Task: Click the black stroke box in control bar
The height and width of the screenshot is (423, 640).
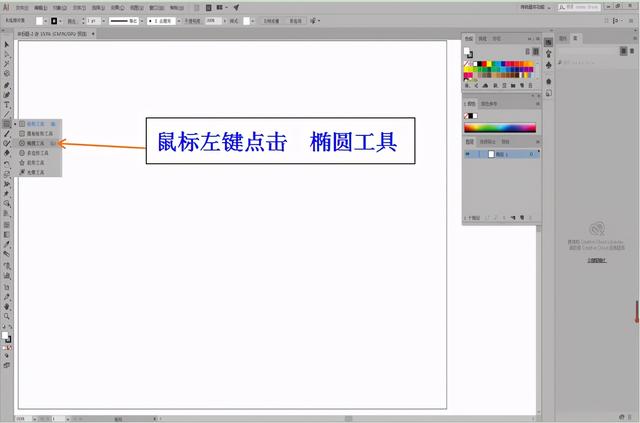Action: pyautogui.click(x=54, y=21)
